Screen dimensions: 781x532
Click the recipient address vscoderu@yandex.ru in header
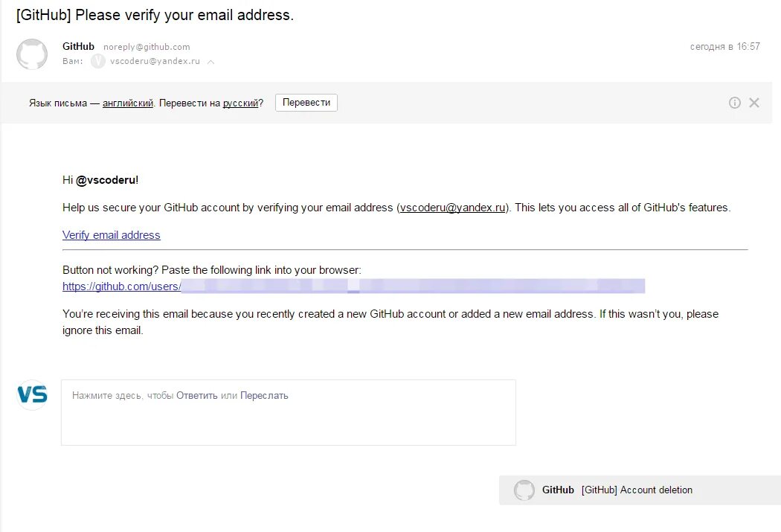click(x=155, y=62)
